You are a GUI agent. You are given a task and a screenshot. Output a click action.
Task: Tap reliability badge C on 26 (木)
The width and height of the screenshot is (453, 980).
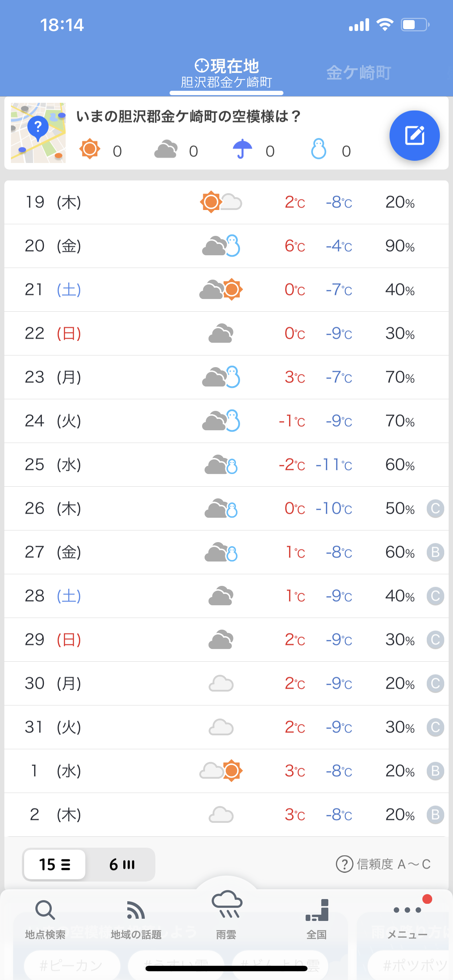pyautogui.click(x=435, y=509)
